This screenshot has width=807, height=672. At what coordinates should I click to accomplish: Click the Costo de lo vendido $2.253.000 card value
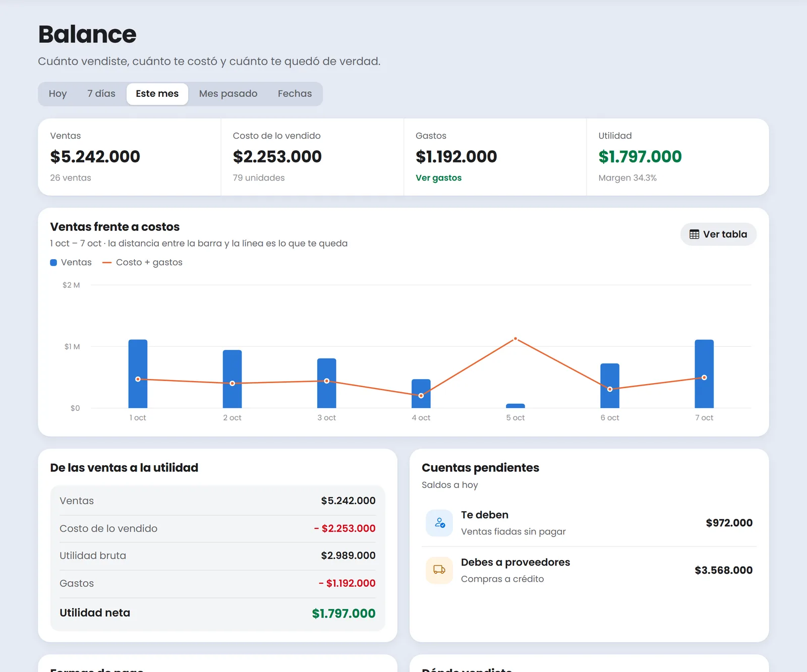(277, 157)
